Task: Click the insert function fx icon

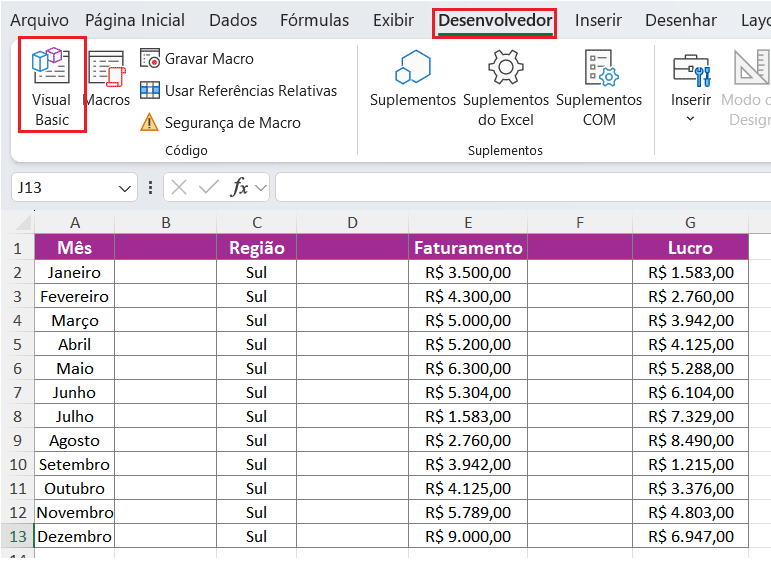Action: [240, 188]
